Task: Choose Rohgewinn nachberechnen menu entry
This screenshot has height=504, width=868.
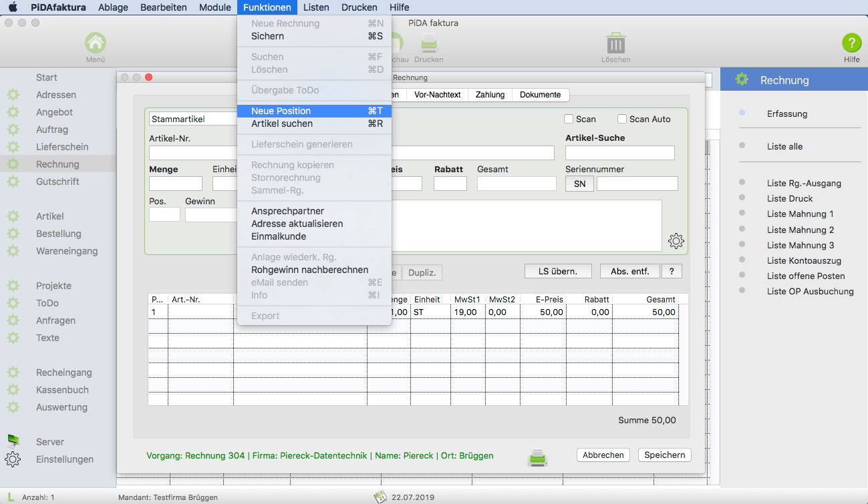Action: click(314, 270)
